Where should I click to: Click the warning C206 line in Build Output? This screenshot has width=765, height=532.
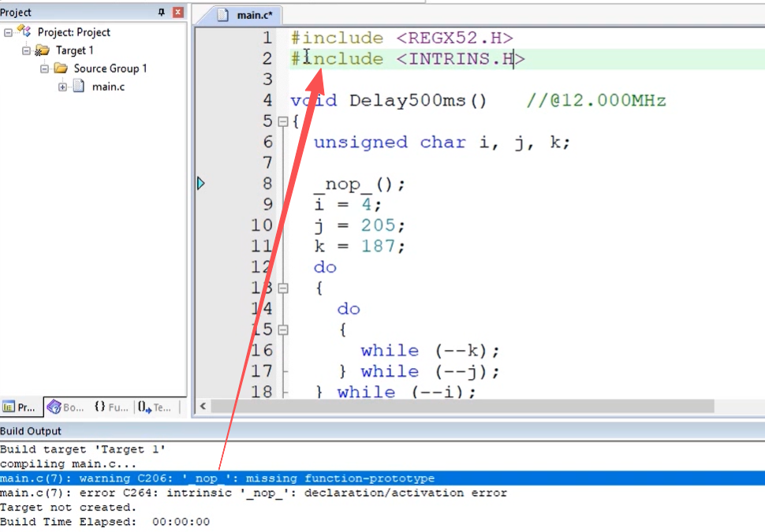click(x=382, y=478)
